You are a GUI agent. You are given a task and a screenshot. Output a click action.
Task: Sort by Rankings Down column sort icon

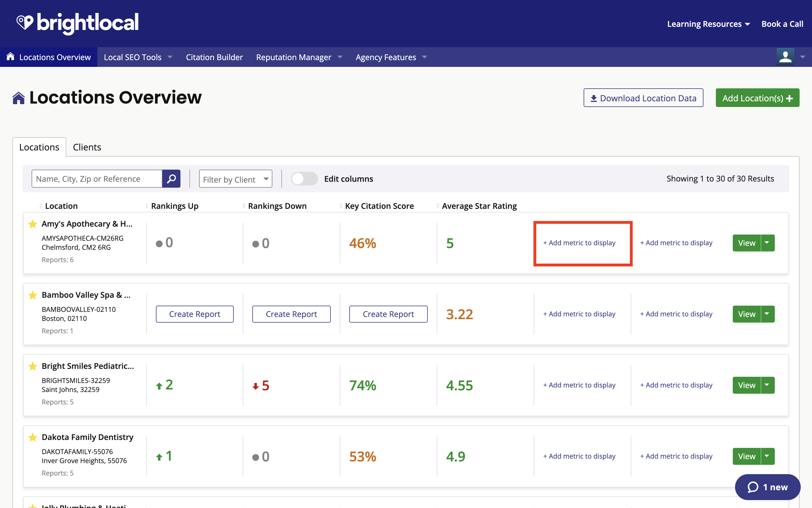point(244,206)
